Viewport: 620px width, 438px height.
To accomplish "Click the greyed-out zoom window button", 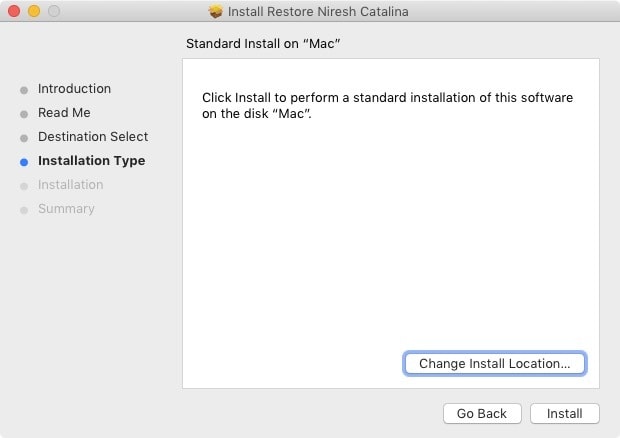I will click(x=54, y=12).
